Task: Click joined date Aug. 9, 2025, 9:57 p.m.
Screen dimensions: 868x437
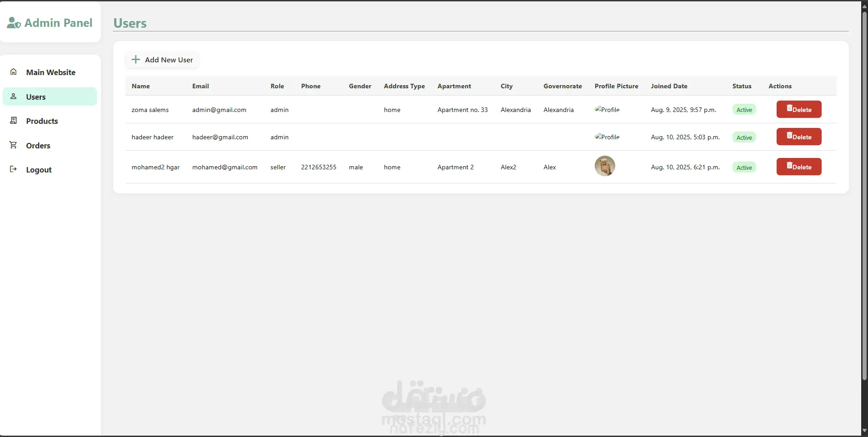Action: pyautogui.click(x=683, y=110)
